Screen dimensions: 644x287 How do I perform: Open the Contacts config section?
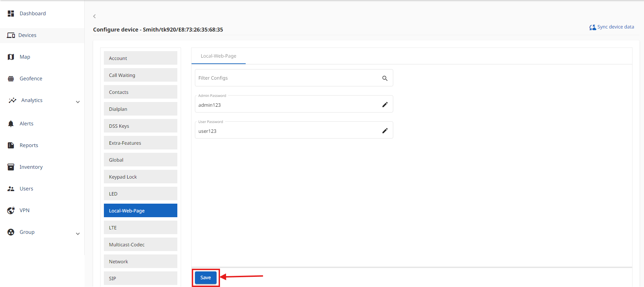pos(140,92)
